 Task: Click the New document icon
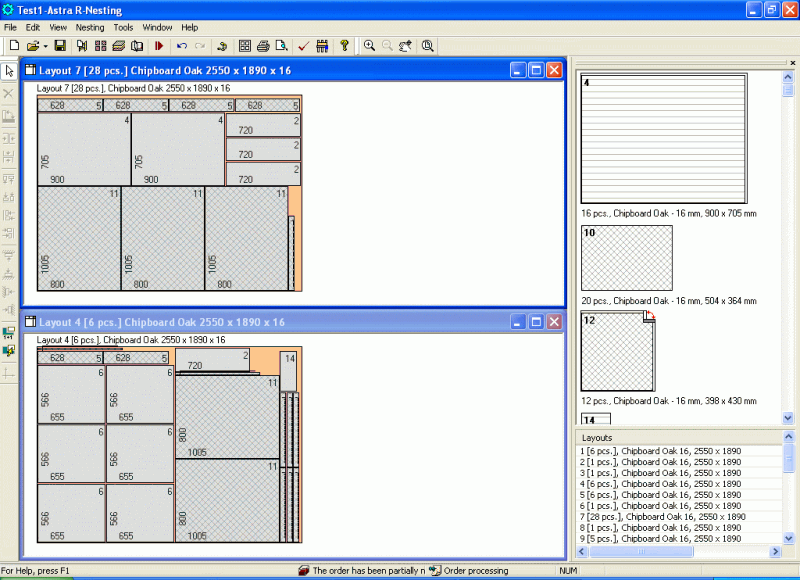click(14, 46)
